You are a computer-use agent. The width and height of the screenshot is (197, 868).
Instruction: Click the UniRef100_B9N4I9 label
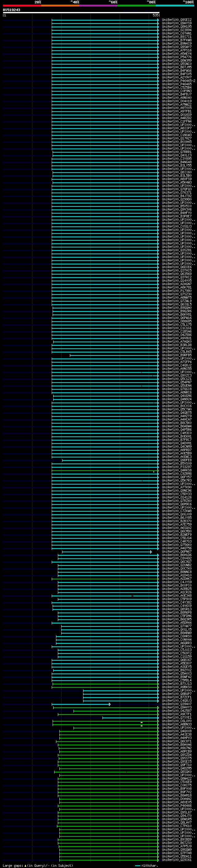[177, 43]
